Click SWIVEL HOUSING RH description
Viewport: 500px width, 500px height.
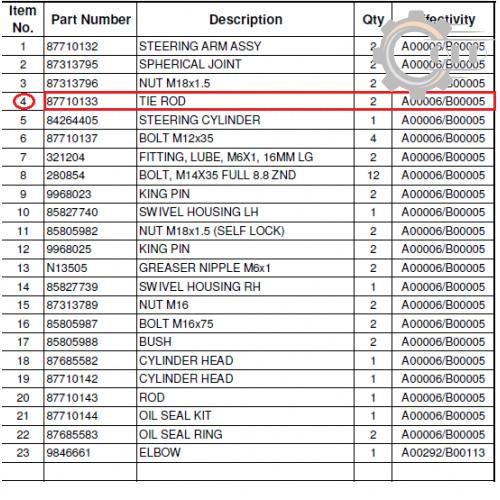pyautogui.click(x=200, y=287)
